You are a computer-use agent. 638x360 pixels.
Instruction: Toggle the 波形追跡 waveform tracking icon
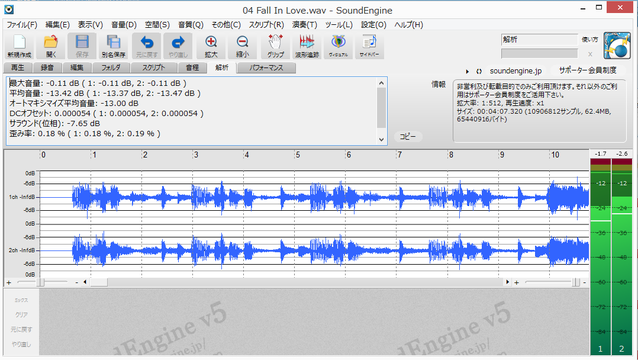tap(307, 46)
